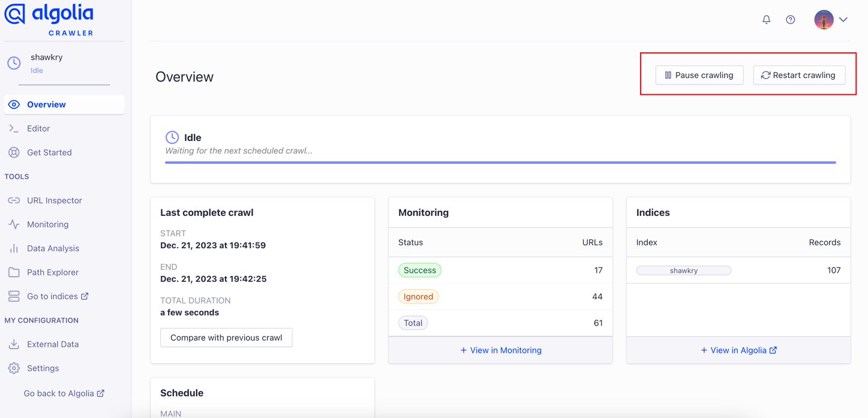Click the Get Started lifebuoy icon
This screenshot has height=418, width=868.
click(14, 152)
